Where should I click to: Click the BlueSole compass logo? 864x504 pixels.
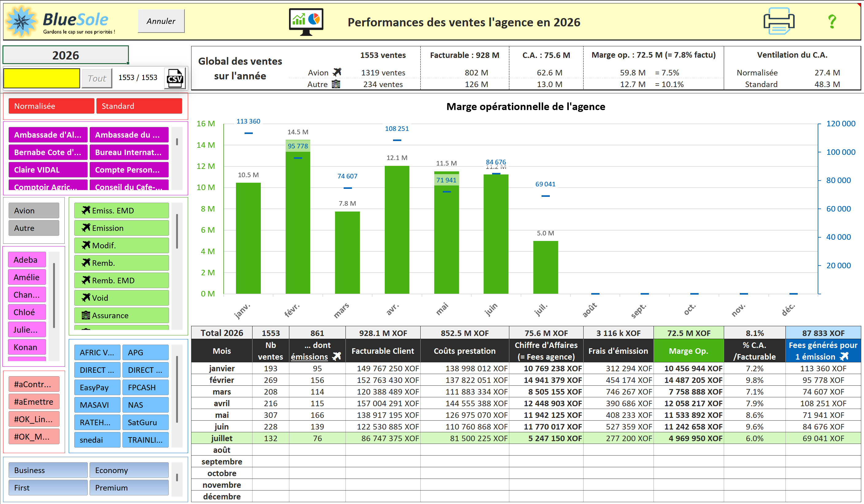pyautogui.click(x=21, y=21)
